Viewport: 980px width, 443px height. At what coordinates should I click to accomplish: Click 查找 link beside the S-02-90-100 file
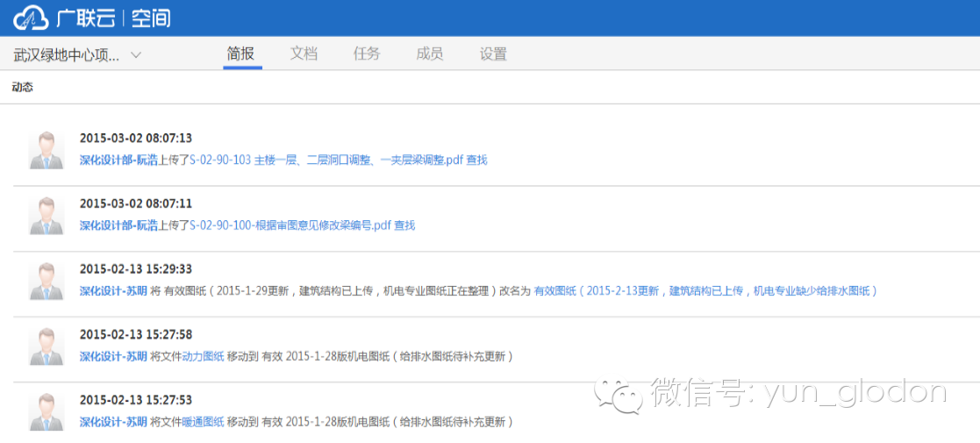(x=404, y=225)
